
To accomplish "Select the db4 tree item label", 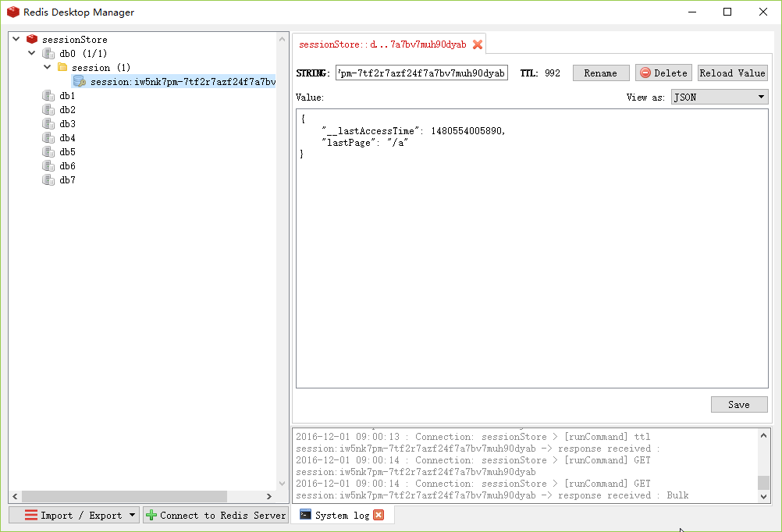I will click(67, 137).
